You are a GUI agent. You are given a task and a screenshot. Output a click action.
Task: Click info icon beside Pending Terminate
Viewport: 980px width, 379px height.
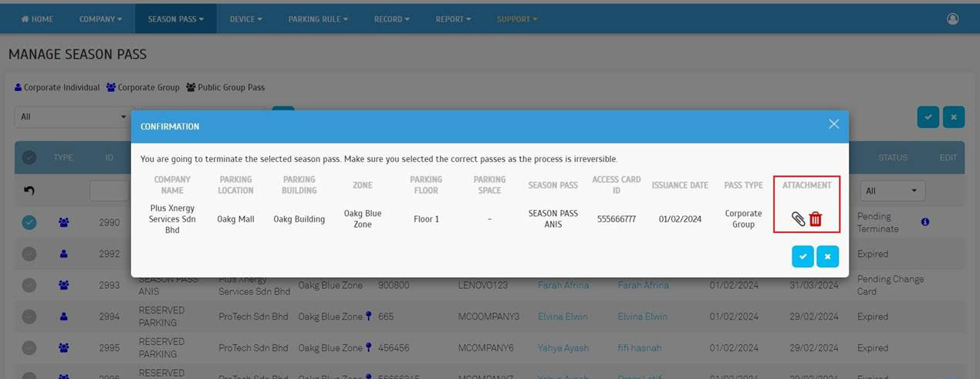coord(924,222)
